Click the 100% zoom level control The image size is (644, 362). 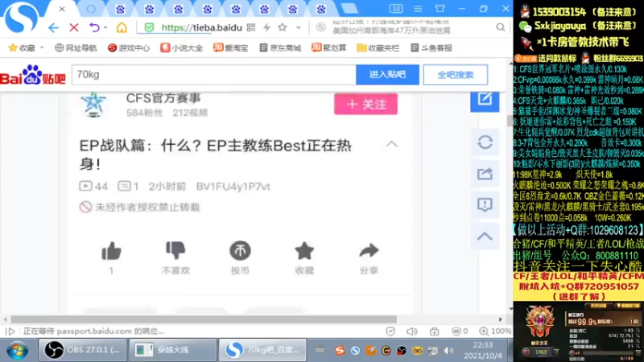[495, 331]
